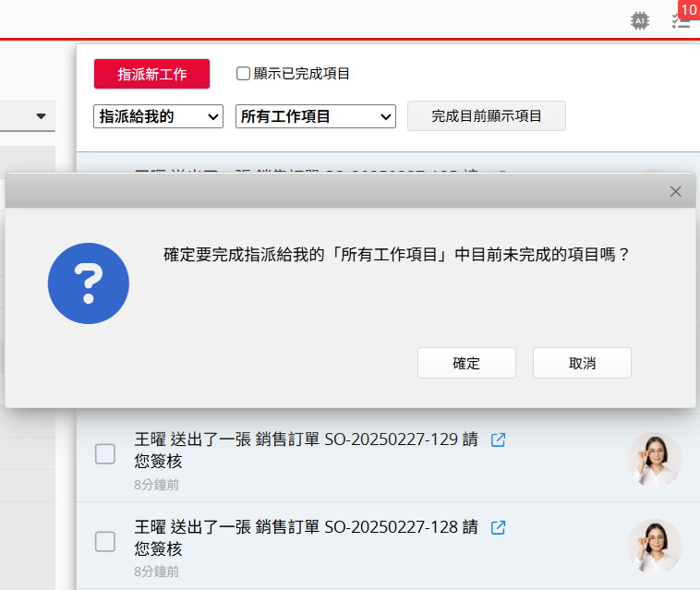Screen dimensions: 700x590
Task: Open external link icon for SO-20250227-128
Action: click(x=498, y=528)
